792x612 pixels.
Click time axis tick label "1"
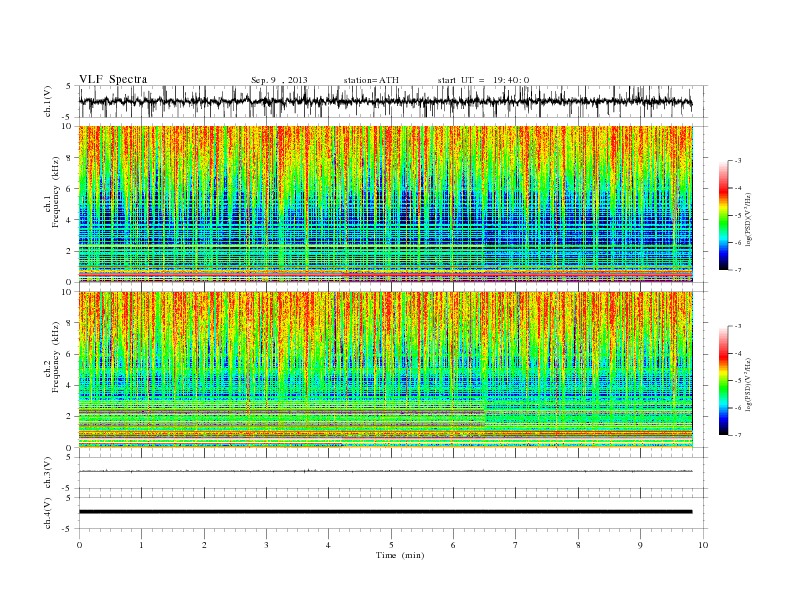pos(141,545)
